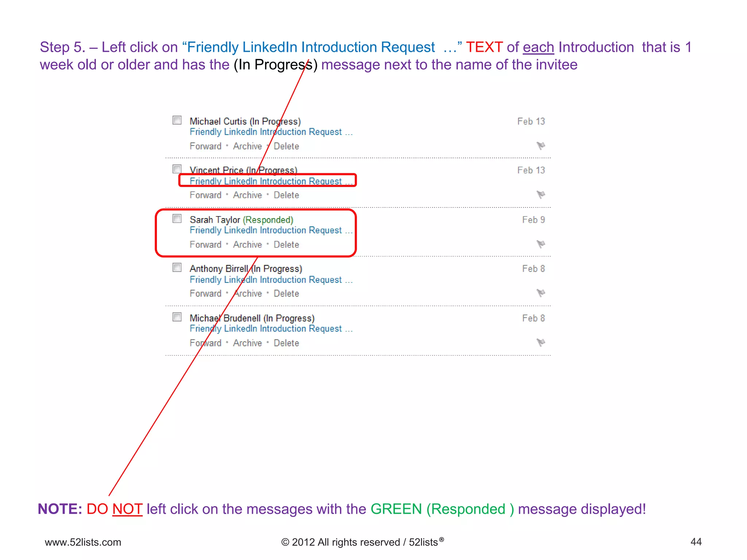This screenshot has width=747, height=560.
Task: Forward the Anthony Birrell message
Action: [x=205, y=293]
